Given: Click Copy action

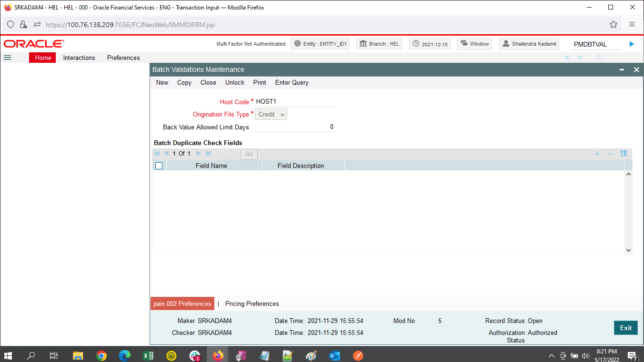Looking at the screenshot, I should (x=184, y=82).
